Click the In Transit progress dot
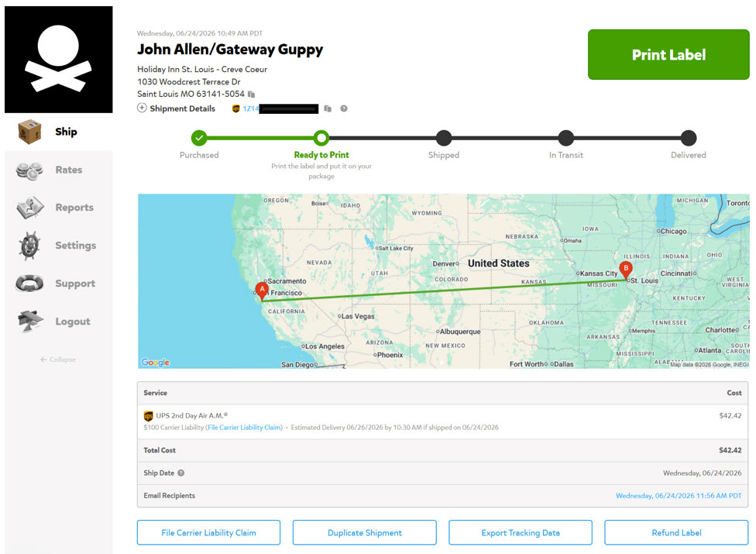Image resolution: width=756 pixels, height=554 pixels. [566, 139]
